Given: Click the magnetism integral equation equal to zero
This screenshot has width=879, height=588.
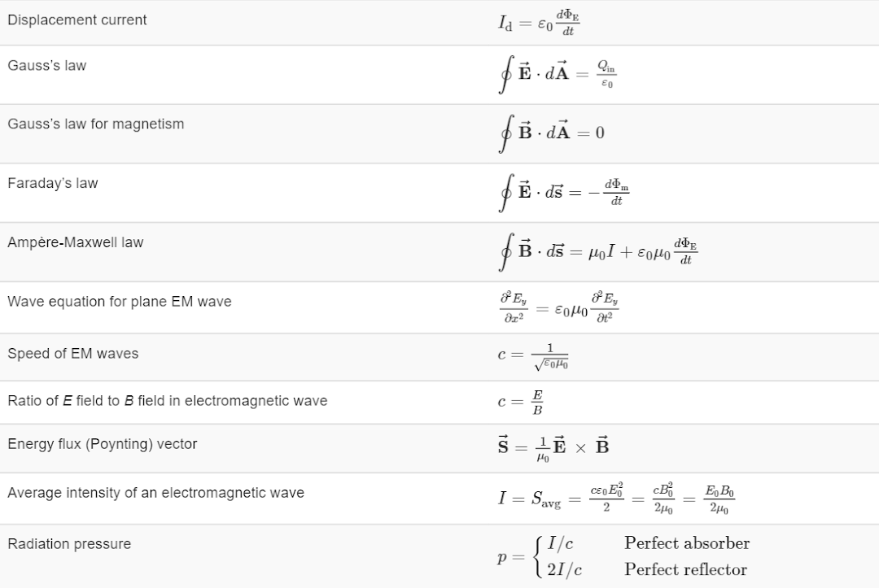Looking at the screenshot, I should pos(552,133).
